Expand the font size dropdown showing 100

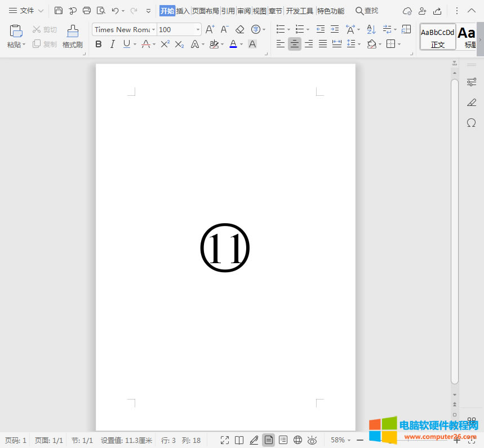point(198,29)
